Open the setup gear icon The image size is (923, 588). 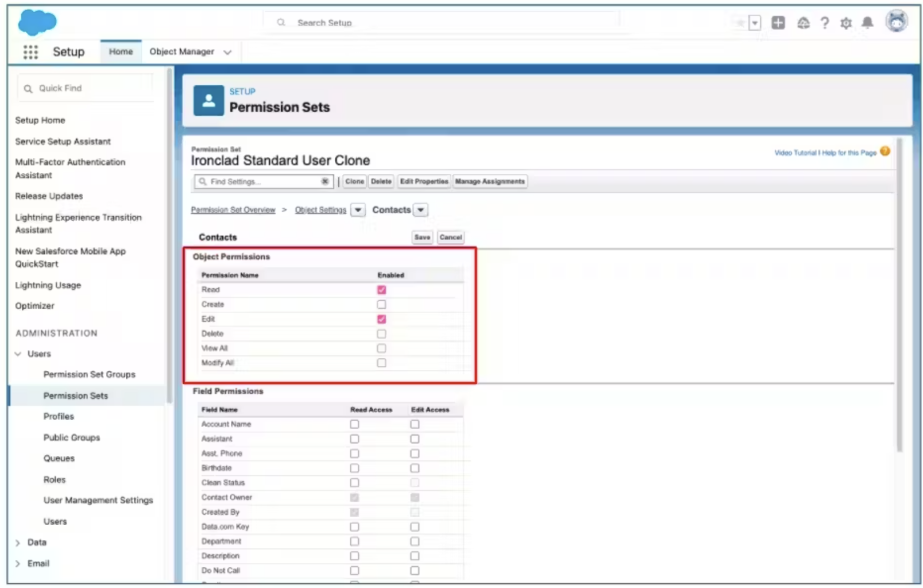(x=846, y=23)
